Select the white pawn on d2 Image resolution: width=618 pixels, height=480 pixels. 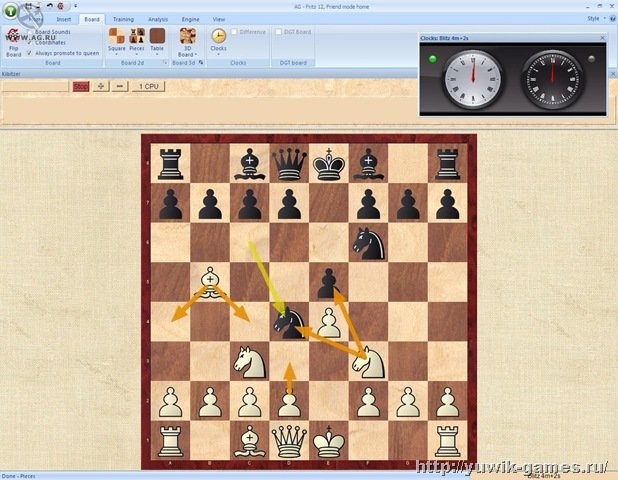289,401
